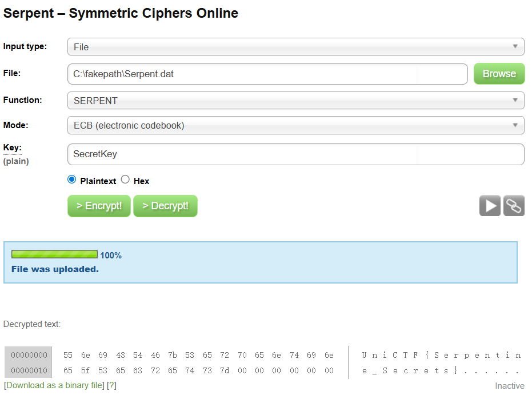Click the Encrypt! button
This screenshot has height=395, width=532.
(x=99, y=206)
